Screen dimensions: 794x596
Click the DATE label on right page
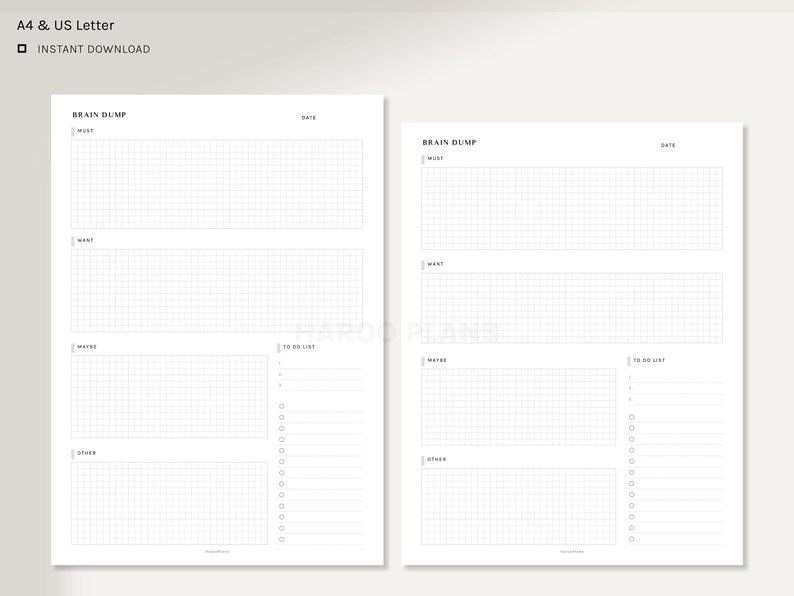pos(668,145)
